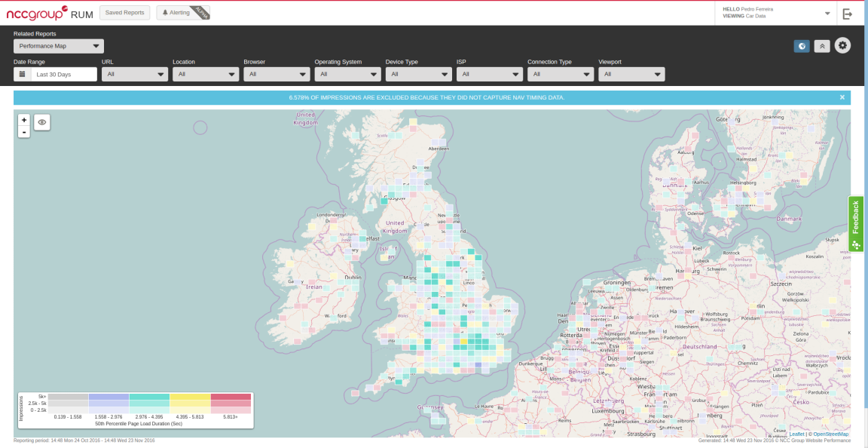Open the Viewport filter dropdown
This screenshot has width=868, height=448.
(x=631, y=75)
